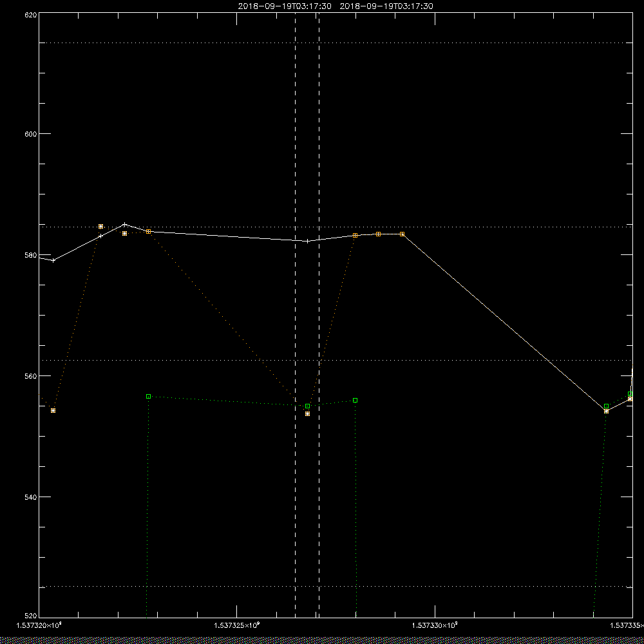
Task: Click green square right of the dashed lines
Action: coord(355,400)
